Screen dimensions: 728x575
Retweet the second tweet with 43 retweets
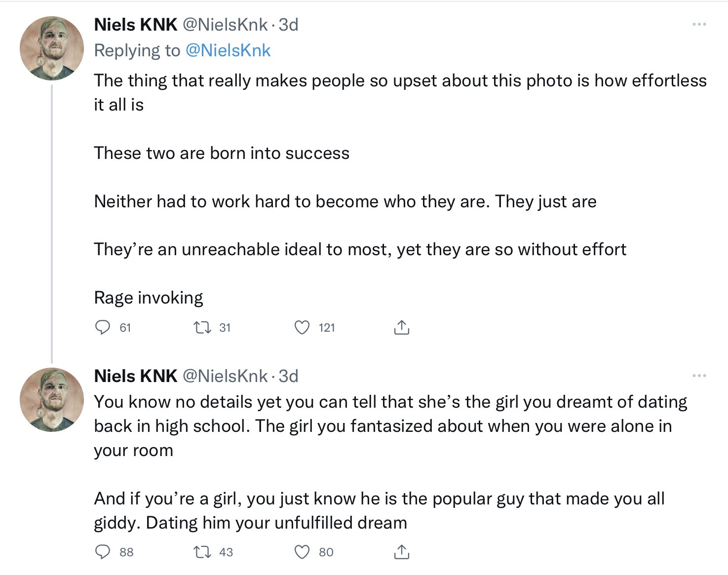click(202, 552)
